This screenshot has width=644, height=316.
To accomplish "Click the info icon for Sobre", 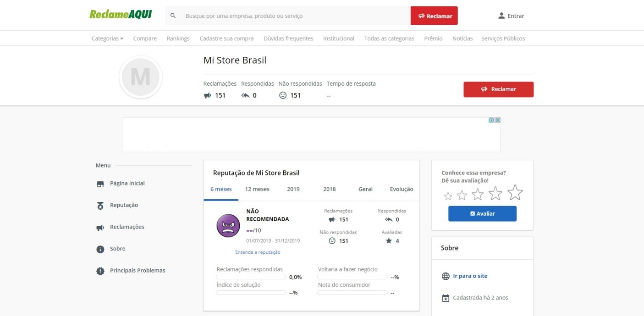I will coord(100,249).
